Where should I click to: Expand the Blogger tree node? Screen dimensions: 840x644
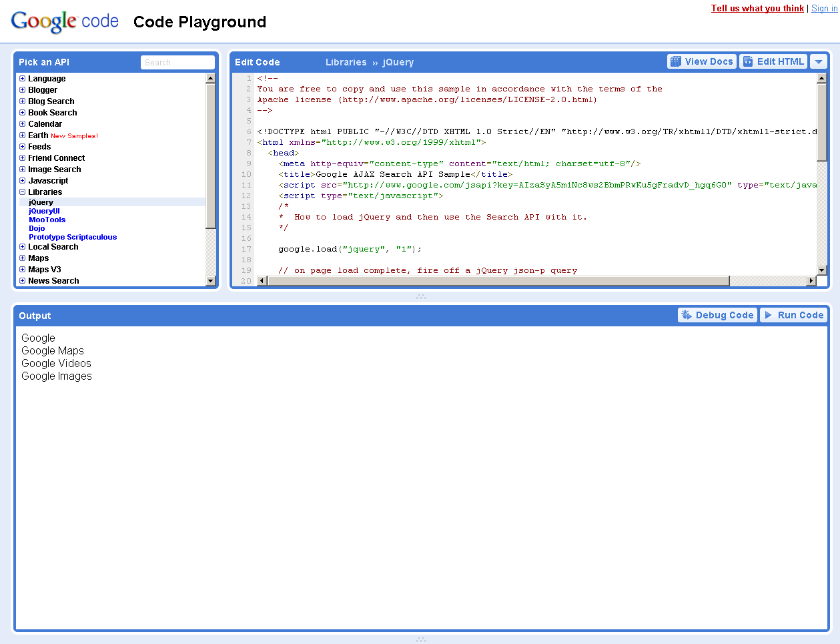click(x=22, y=90)
